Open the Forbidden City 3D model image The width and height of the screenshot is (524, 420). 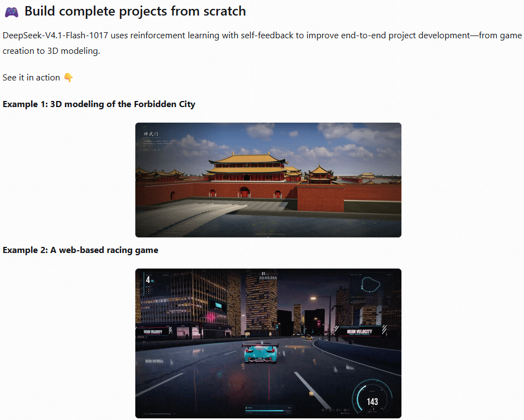(x=268, y=180)
